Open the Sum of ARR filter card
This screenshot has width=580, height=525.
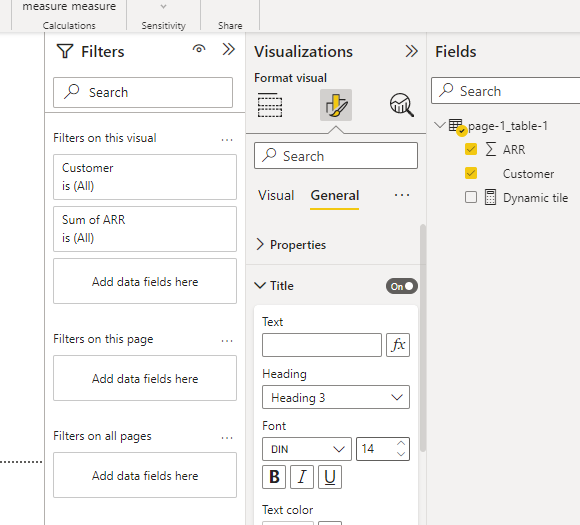pyautogui.click(x=145, y=229)
